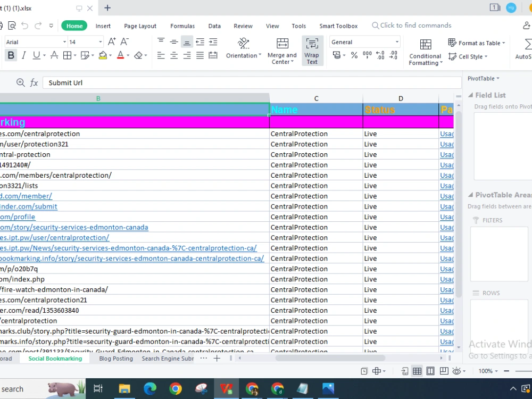The image size is (532, 399).
Task: Click the clear formatting eraser icon
Action: 138,55
